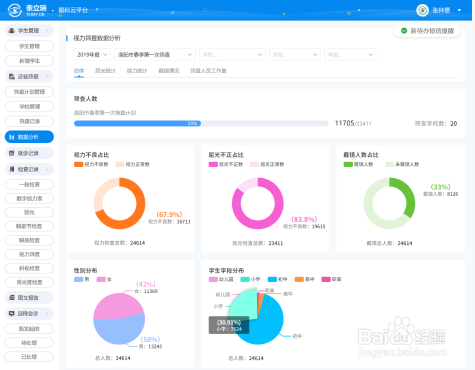Screen dimensions: 475x370
Task: Switch to the 总体 tab
Action: tap(79, 71)
